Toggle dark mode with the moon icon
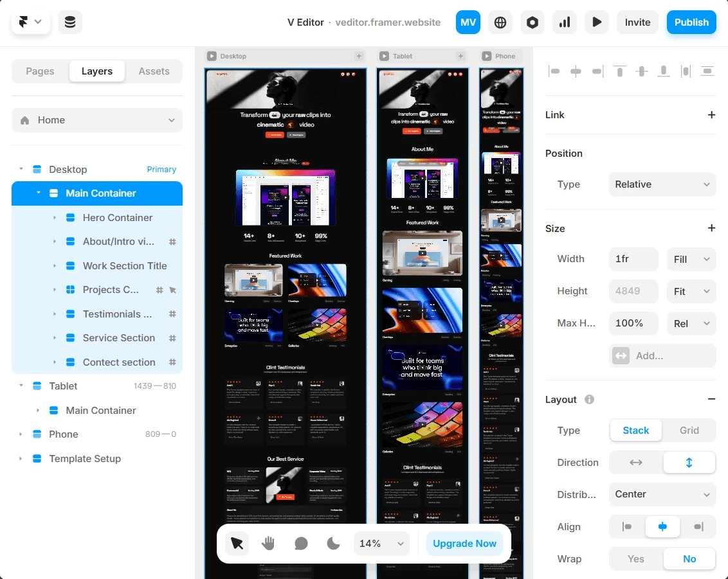Image resolution: width=728 pixels, height=579 pixels. (x=332, y=543)
